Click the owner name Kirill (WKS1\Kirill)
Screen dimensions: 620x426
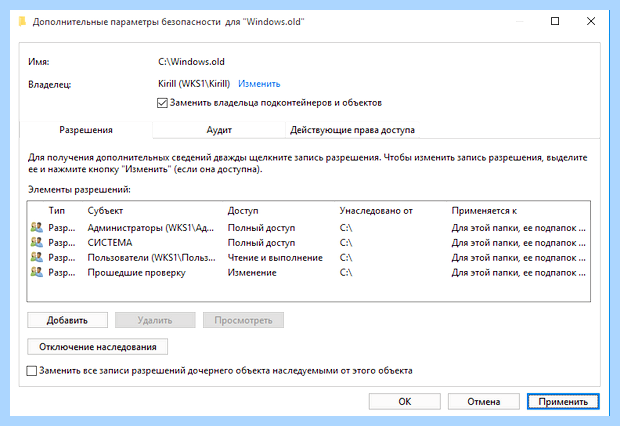point(194,84)
